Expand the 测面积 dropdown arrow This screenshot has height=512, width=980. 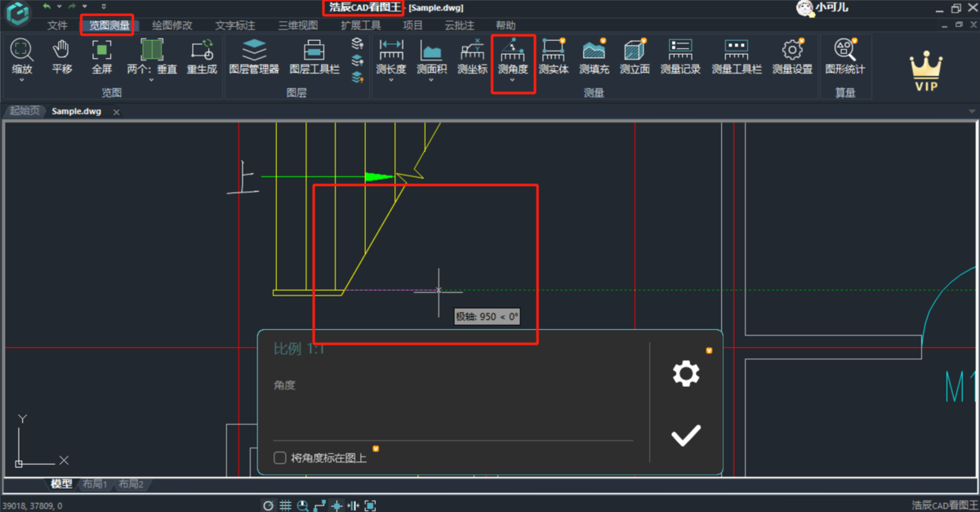click(x=431, y=80)
